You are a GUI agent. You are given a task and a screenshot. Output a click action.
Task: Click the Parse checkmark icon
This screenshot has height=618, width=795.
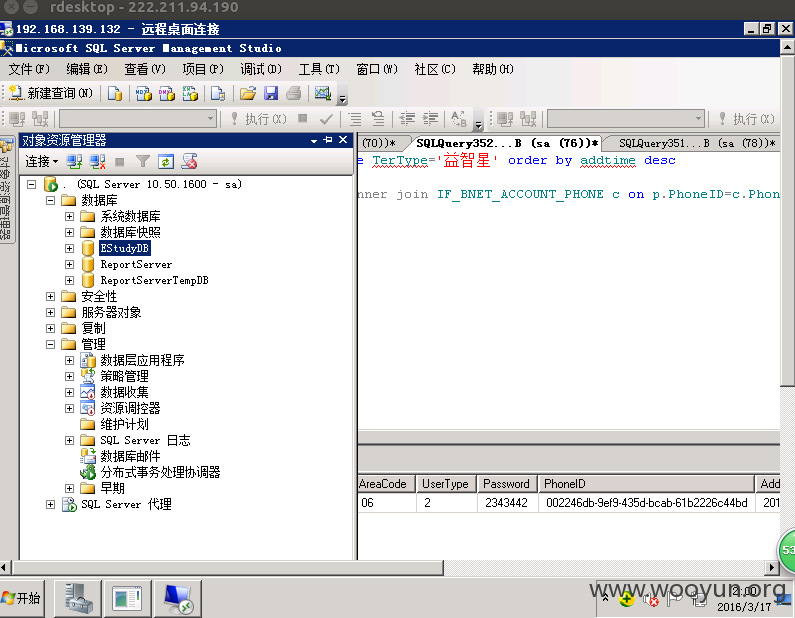(327, 119)
